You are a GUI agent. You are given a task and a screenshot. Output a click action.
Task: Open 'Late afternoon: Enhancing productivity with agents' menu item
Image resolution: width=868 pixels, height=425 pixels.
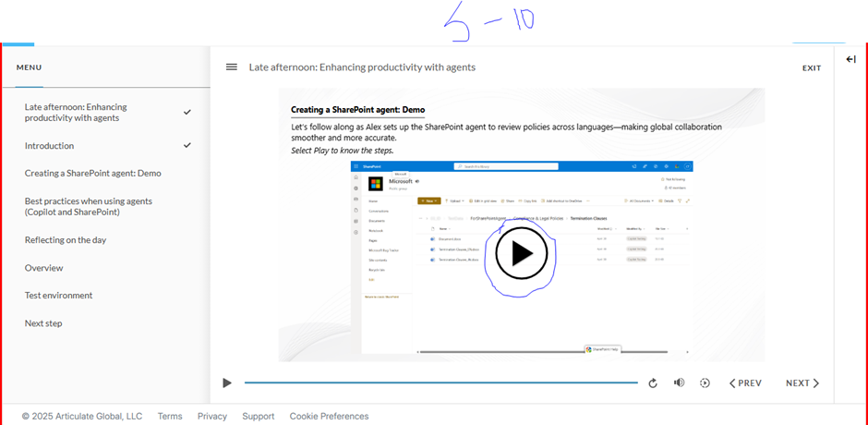click(76, 113)
